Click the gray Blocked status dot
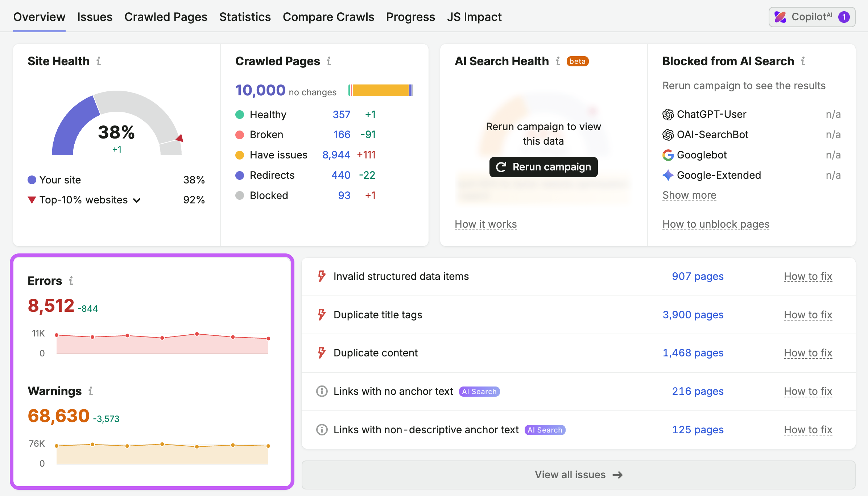 click(240, 195)
